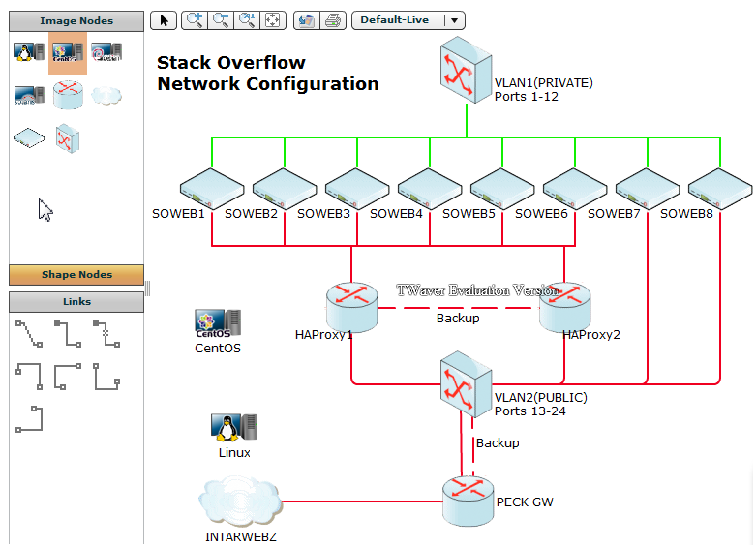
Task: Select the VLAN1(PRIVATE) switch node
Action: pyautogui.click(x=466, y=71)
